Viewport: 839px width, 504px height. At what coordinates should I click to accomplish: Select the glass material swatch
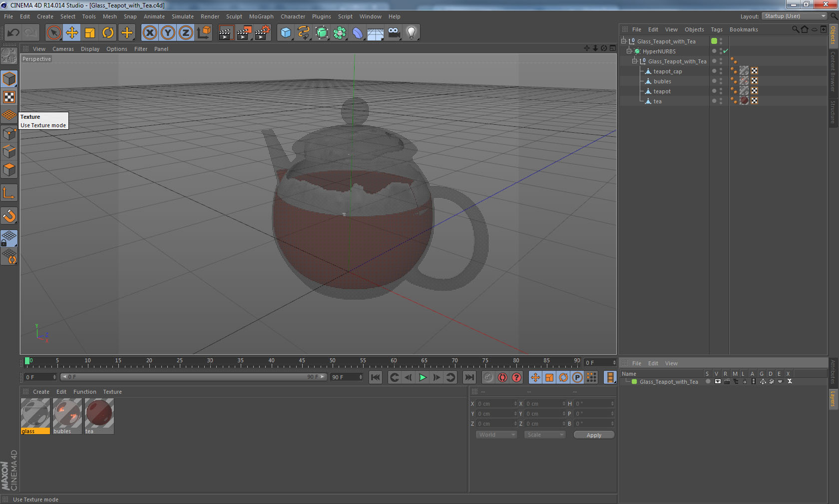35,416
